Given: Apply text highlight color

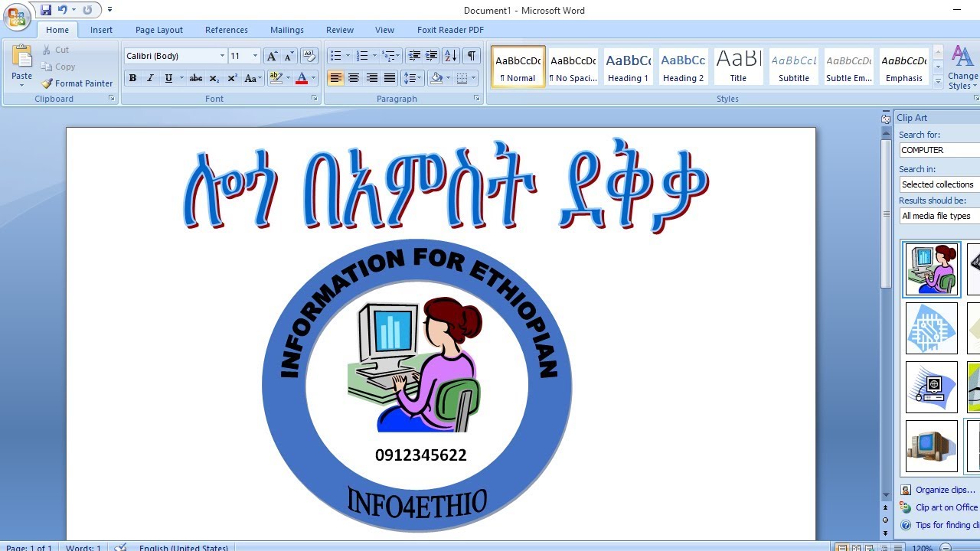Looking at the screenshot, I should tap(276, 78).
